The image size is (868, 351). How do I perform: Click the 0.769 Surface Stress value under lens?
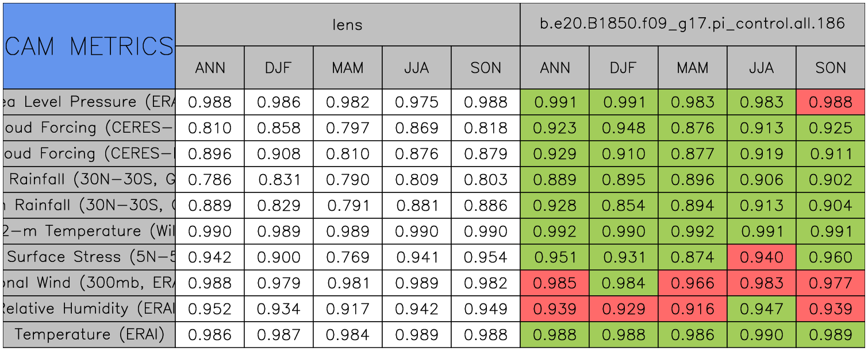click(347, 257)
